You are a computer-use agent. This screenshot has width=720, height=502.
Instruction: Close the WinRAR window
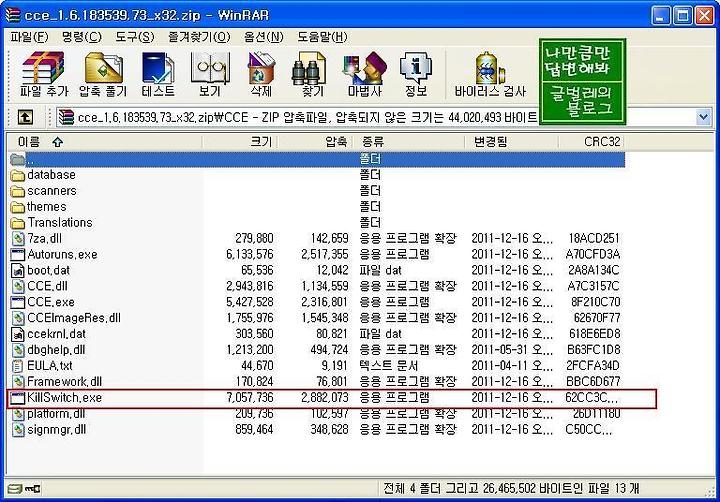click(x=704, y=16)
